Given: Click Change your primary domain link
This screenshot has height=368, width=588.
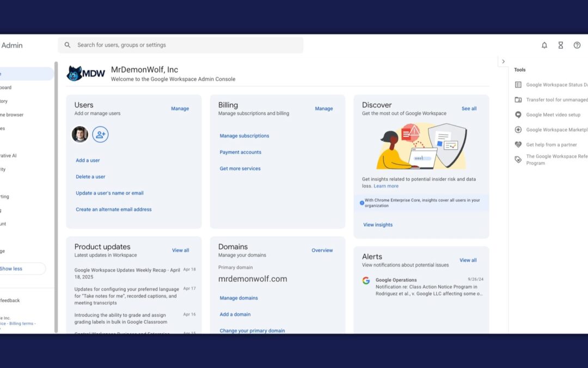Looking at the screenshot, I should point(252,330).
